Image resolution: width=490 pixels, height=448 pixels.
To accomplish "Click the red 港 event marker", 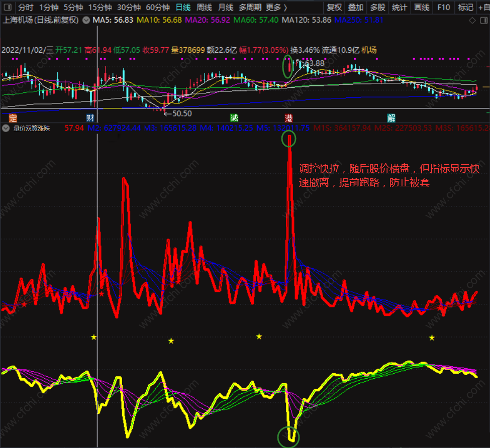I will click(288, 118).
